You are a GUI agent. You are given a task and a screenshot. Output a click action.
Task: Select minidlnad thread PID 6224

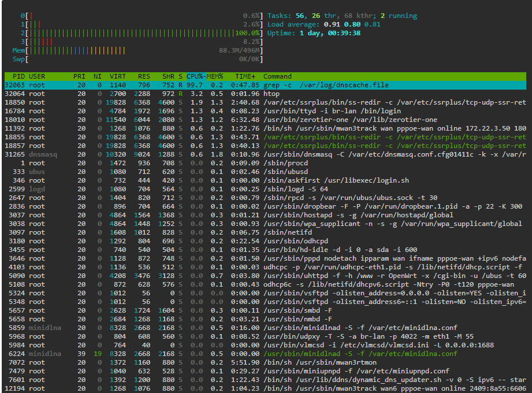(x=265, y=354)
